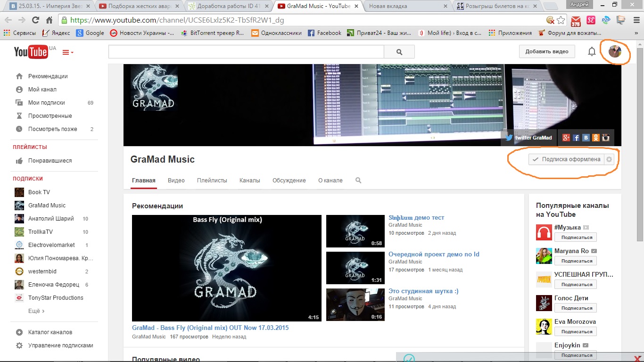
Task: Click the Это студинная шутка :) title
Action: tap(423, 291)
